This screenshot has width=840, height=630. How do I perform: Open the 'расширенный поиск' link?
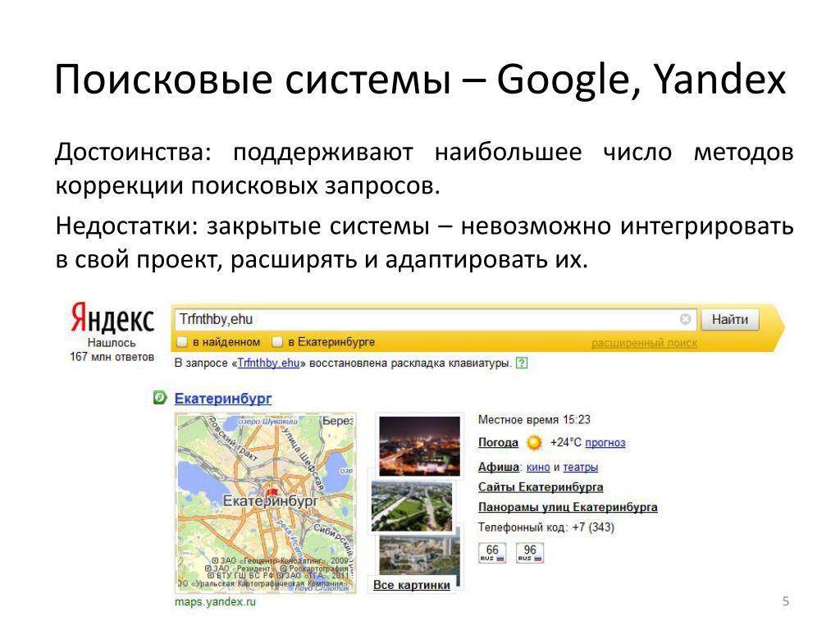(644, 343)
